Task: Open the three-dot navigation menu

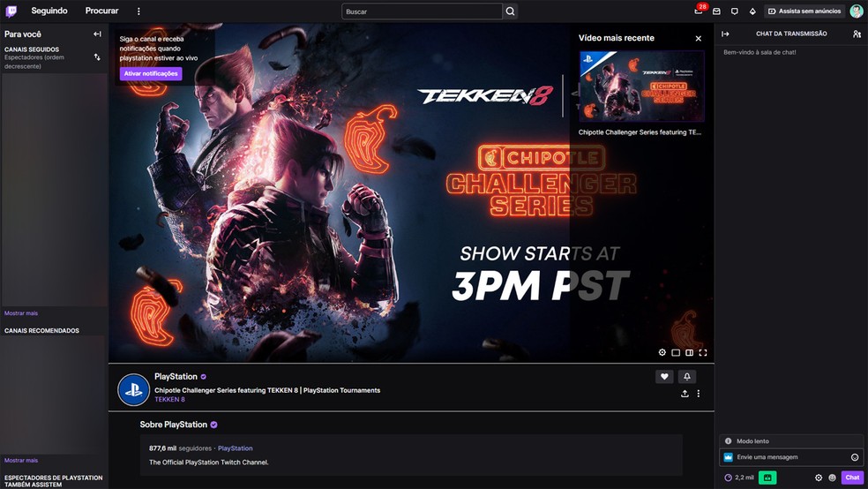Action: (138, 11)
